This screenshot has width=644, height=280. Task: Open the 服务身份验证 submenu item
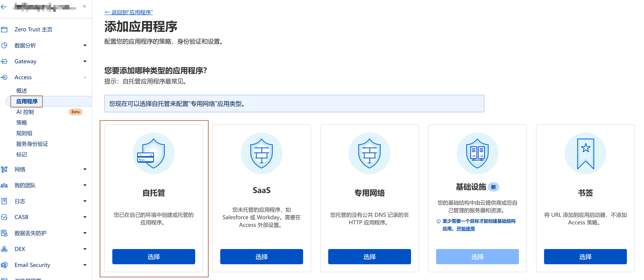pos(32,144)
